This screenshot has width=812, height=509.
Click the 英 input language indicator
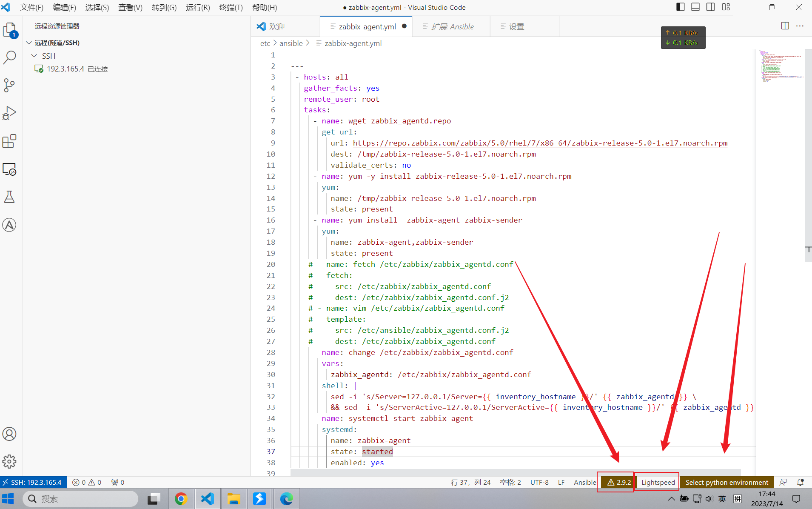(x=722, y=498)
